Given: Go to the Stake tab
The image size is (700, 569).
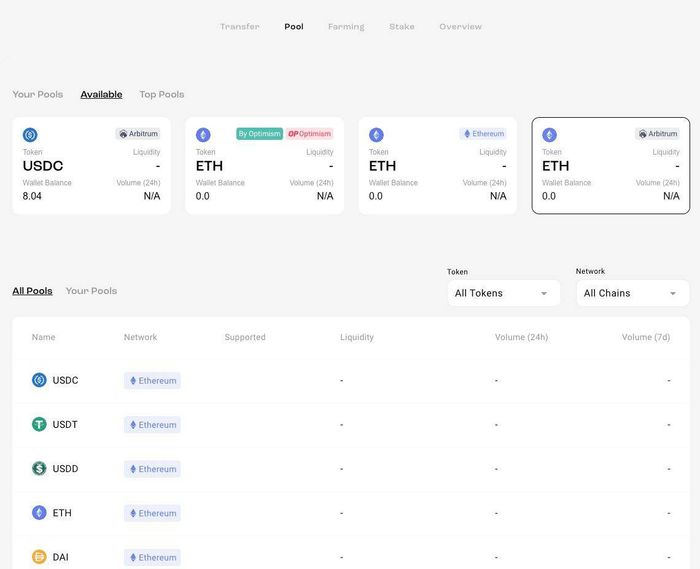Looking at the screenshot, I should click(x=402, y=27).
